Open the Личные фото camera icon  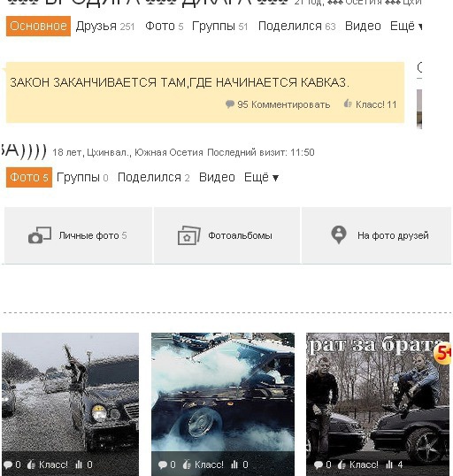click(x=40, y=235)
